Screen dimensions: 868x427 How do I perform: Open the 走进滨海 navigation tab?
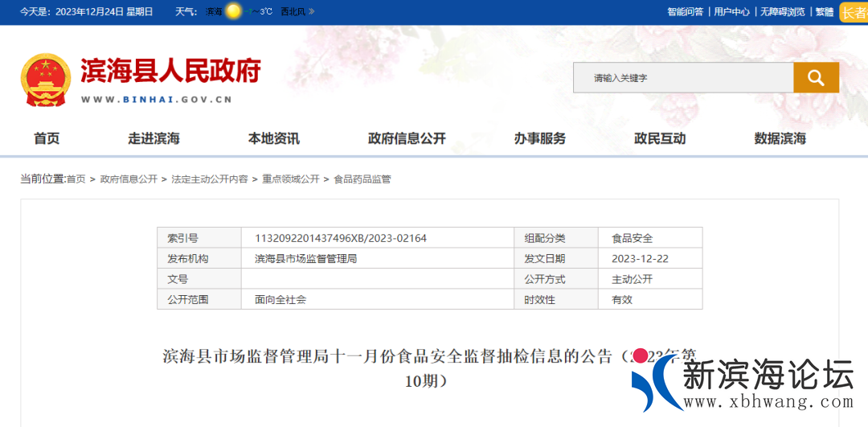pyautogui.click(x=154, y=138)
